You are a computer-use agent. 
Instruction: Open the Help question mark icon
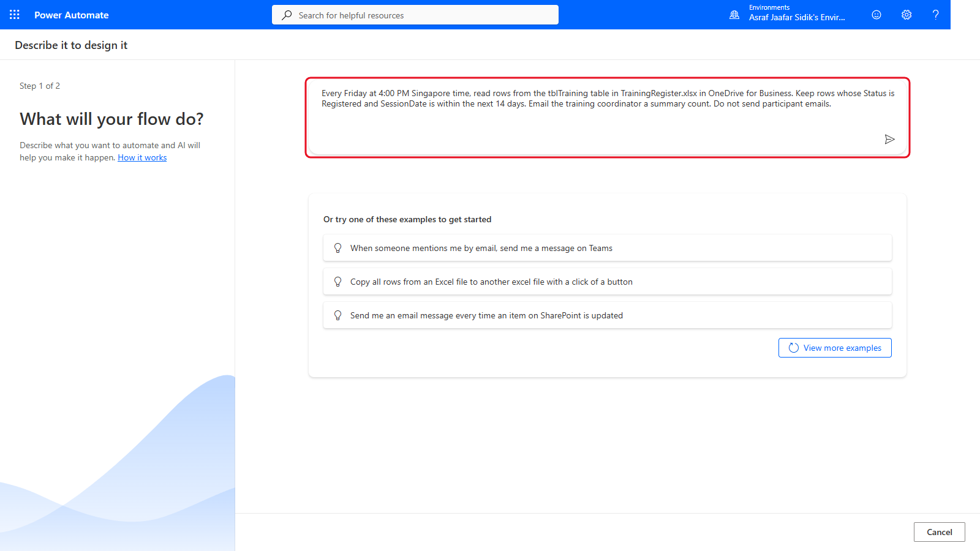coord(935,15)
